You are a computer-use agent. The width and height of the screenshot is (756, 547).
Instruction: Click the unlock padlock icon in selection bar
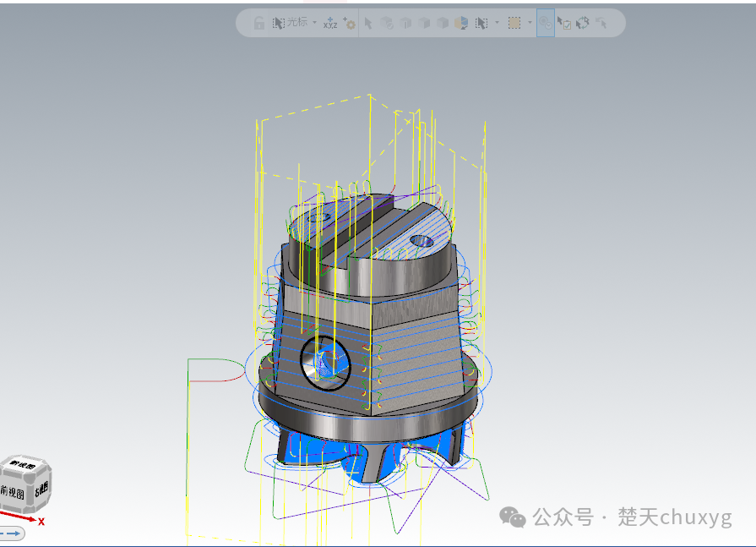259,23
